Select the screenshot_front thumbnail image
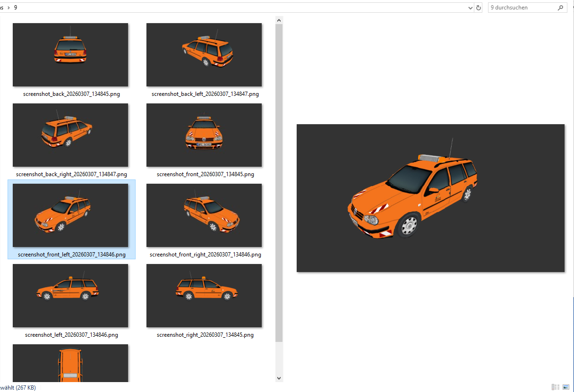 (x=204, y=135)
